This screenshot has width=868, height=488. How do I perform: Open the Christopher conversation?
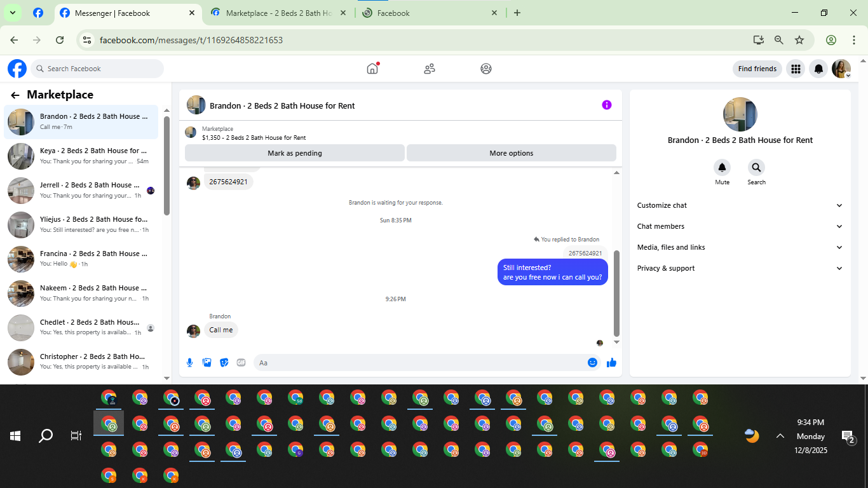[81, 362]
